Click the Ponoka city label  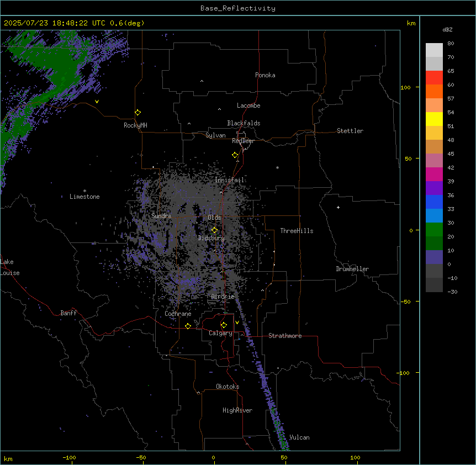[x=265, y=75]
